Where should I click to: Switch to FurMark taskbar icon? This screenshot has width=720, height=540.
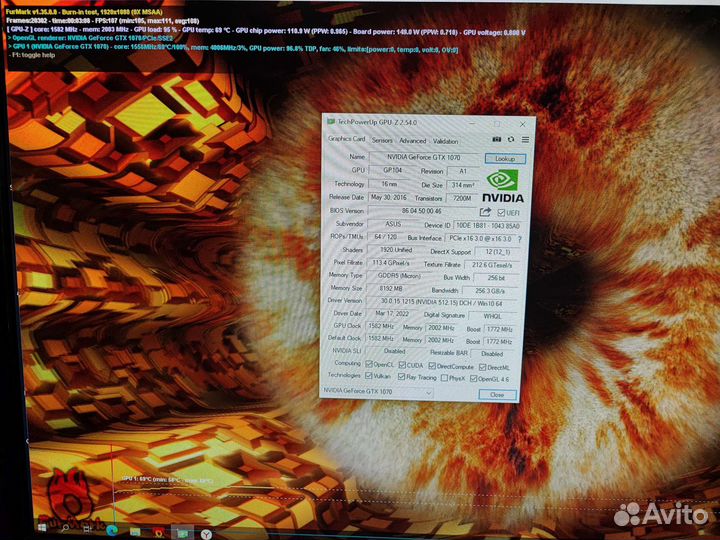[x=158, y=532]
